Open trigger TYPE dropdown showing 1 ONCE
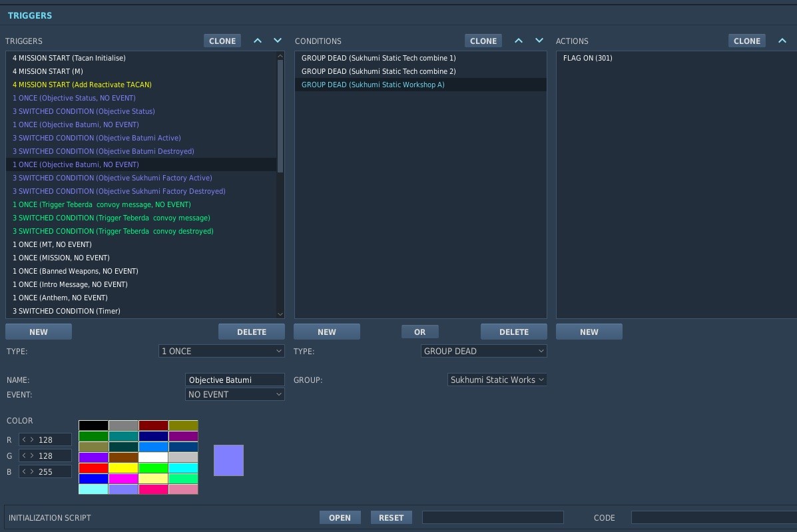This screenshot has height=532, width=797. tap(221, 351)
